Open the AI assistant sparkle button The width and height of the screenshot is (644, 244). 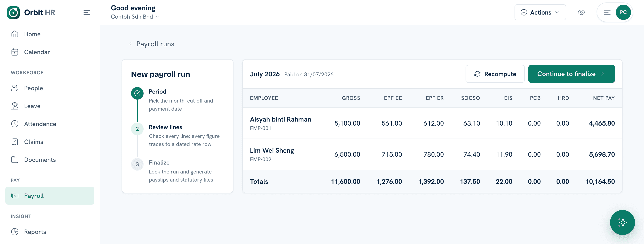click(622, 222)
